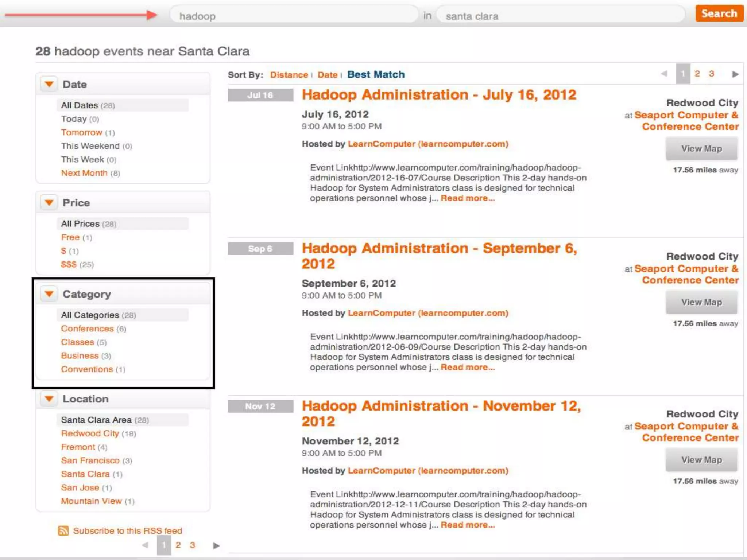Collapse the Date filter panel
Image resolution: width=747 pixels, height=560 pixels.
click(49, 84)
